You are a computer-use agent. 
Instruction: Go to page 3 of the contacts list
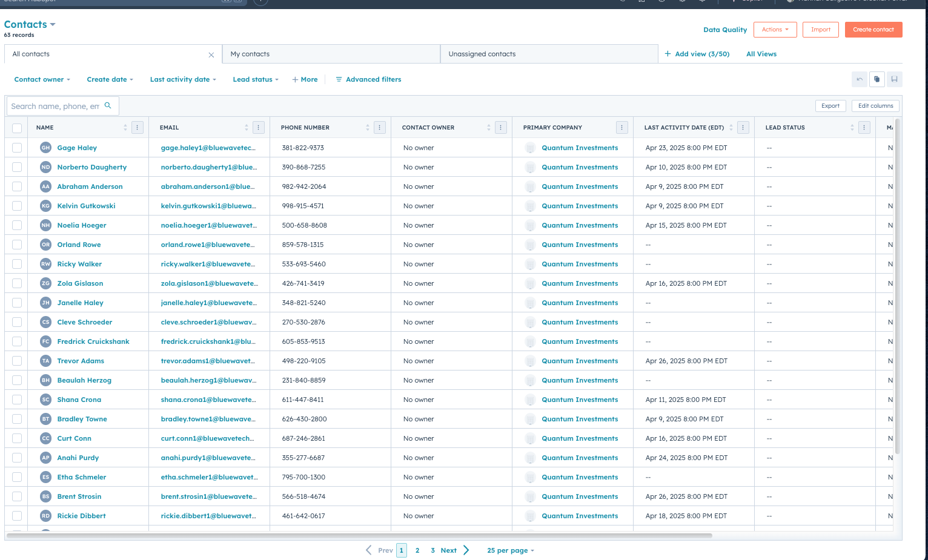point(433,550)
